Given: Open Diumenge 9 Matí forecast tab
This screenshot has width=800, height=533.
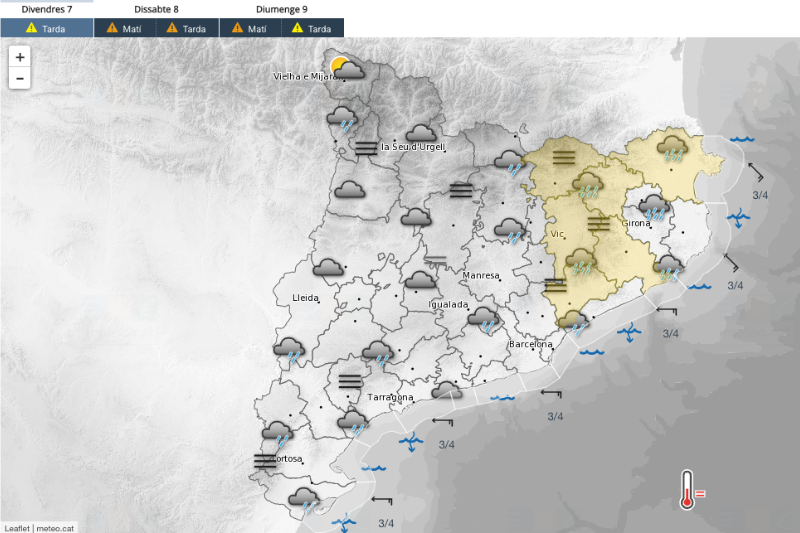Looking at the screenshot, I should coord(249,29).
